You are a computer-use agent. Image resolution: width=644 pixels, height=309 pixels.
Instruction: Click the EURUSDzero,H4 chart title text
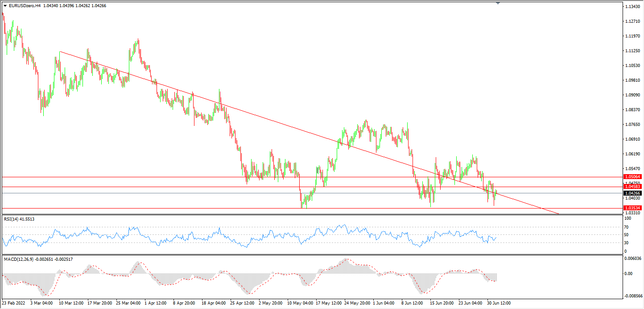pos(24,5)
